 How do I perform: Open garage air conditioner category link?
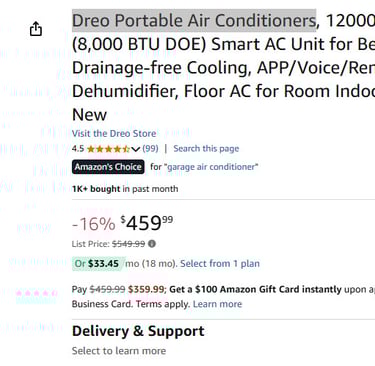point(211,167)
